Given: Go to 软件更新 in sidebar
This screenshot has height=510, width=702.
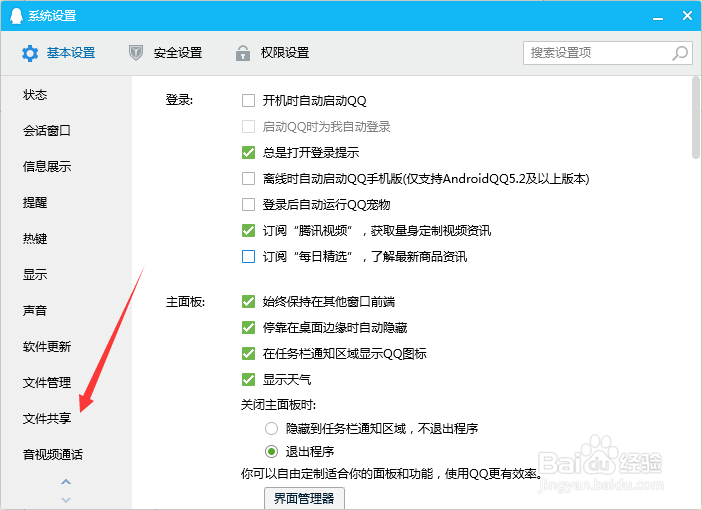Looking at the screenshot, I should click(47, 346).
